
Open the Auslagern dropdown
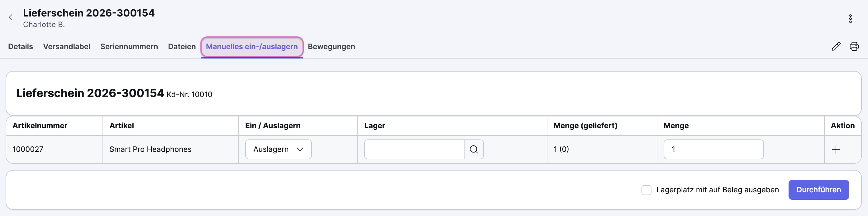click(x=278, y=149)
